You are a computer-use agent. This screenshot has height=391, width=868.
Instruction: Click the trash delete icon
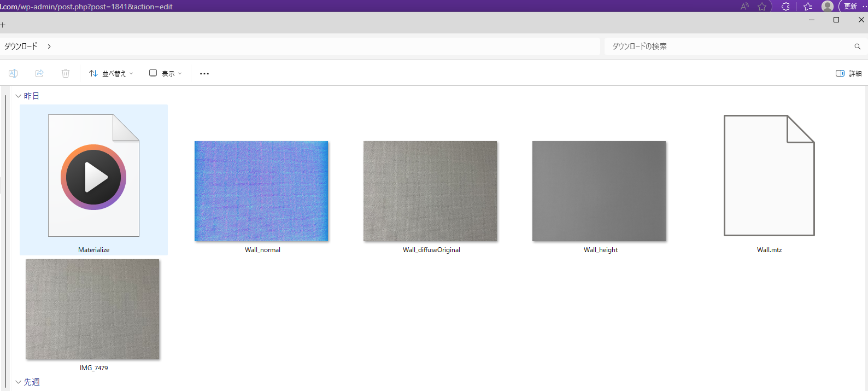[66, 73]
